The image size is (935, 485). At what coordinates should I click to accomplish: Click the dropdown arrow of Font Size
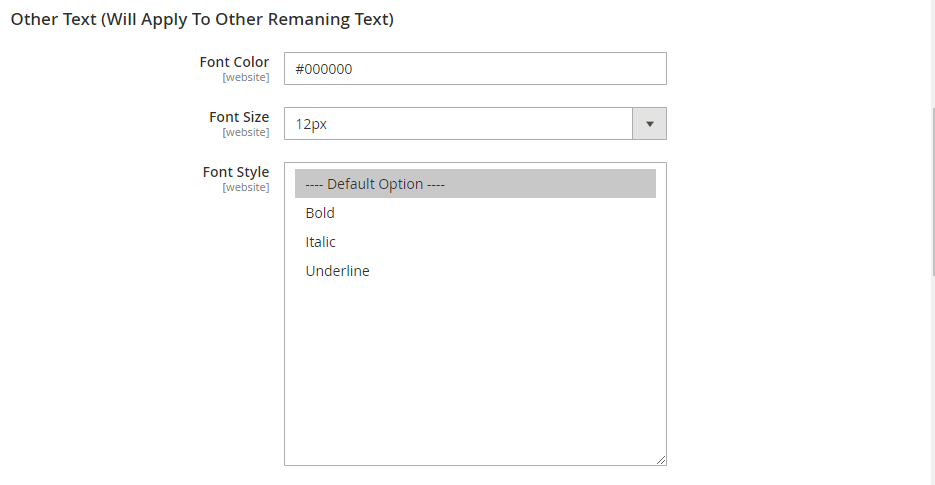pyautogui.click(x=649, y=123)
